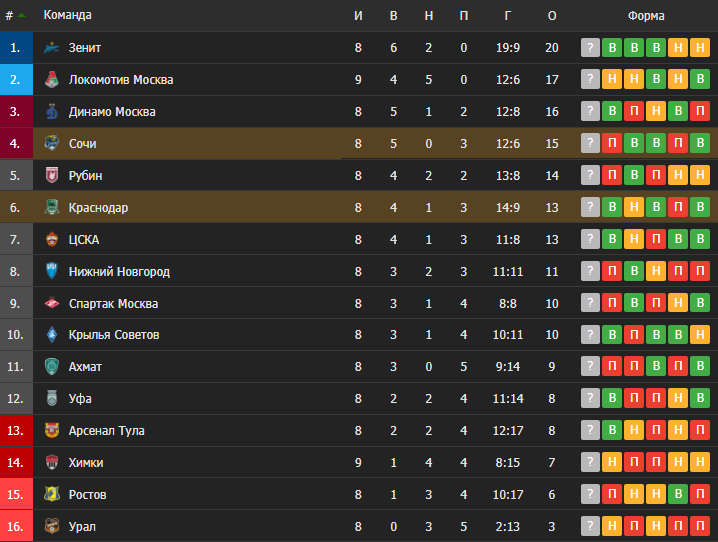Viewport: 718px width, 542px height.
Task: Click the Spartak Moscow diamond logo
Action: [x=52, y=303]
